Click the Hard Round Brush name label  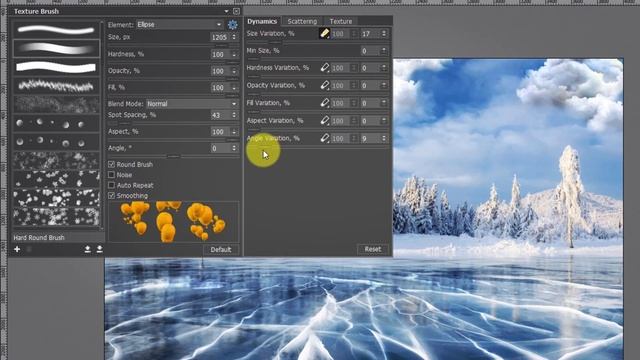39,238
